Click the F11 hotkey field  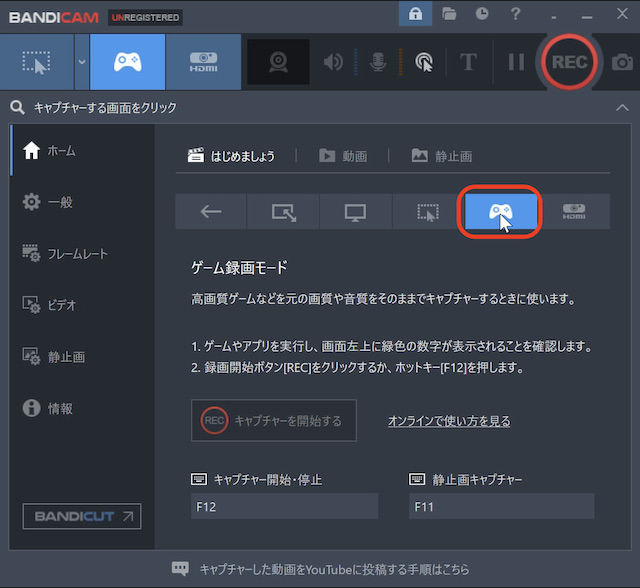(x=502, y=506)
